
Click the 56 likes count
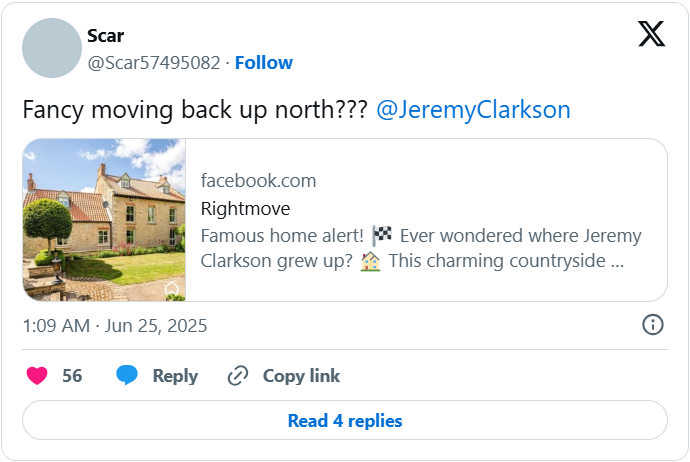[72, 376]
